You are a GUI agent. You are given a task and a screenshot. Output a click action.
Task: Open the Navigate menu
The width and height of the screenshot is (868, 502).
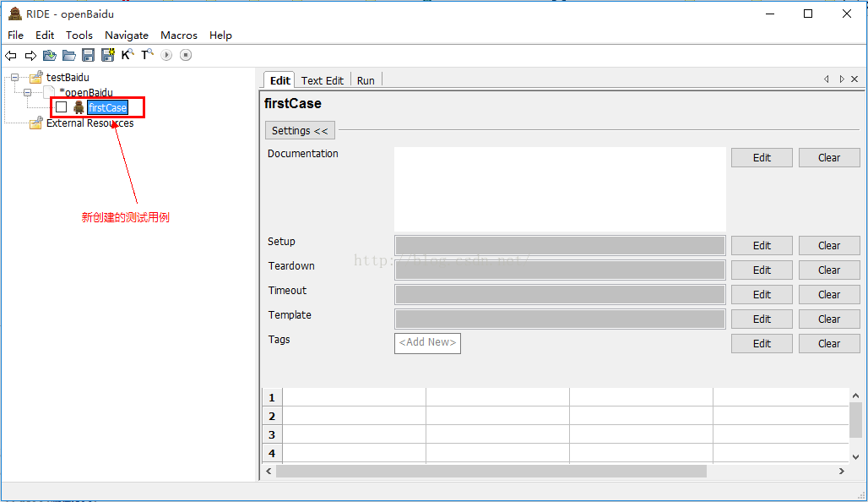click(127, 35)
